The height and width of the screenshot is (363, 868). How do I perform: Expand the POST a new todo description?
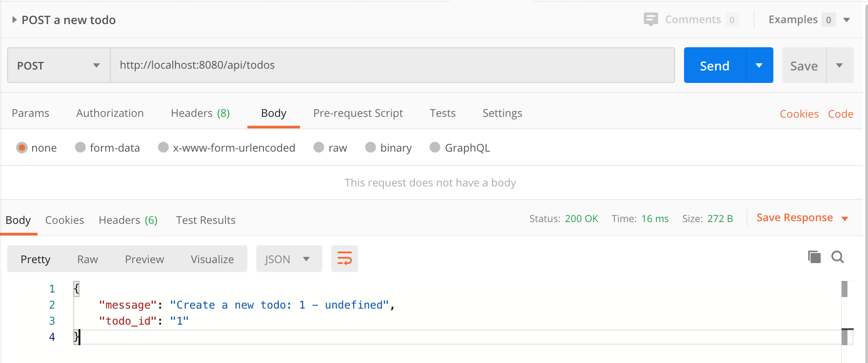(x=14, y=20)
